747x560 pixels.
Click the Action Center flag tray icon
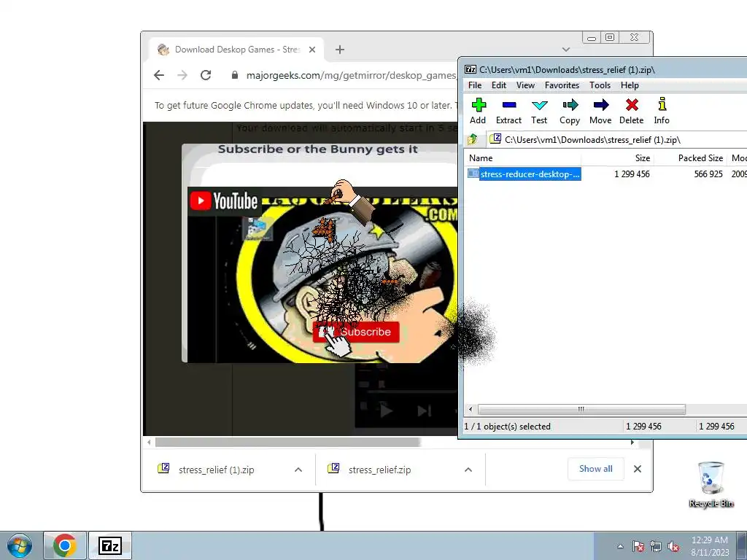point(638,546)
